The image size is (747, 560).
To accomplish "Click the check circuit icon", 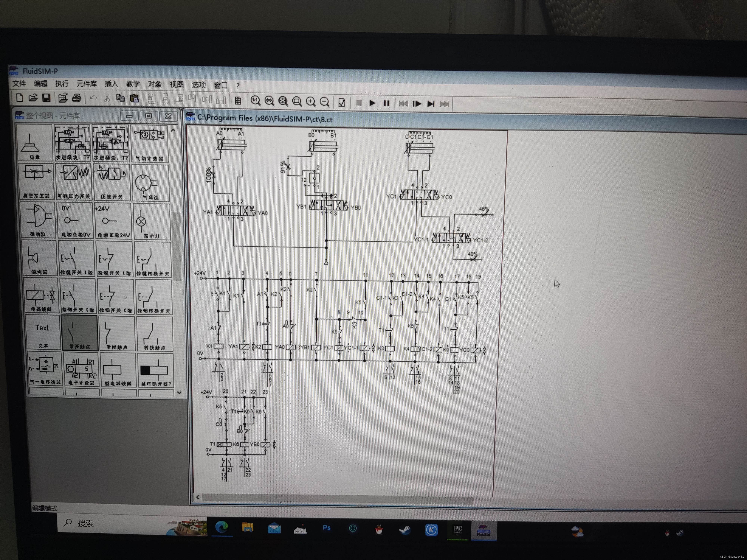I will tap(342, 102).
